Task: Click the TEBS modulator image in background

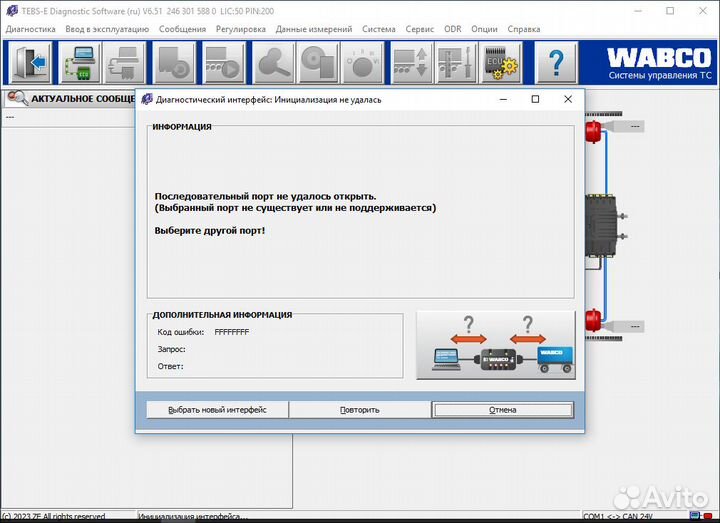Action: [x=604, y=225]
